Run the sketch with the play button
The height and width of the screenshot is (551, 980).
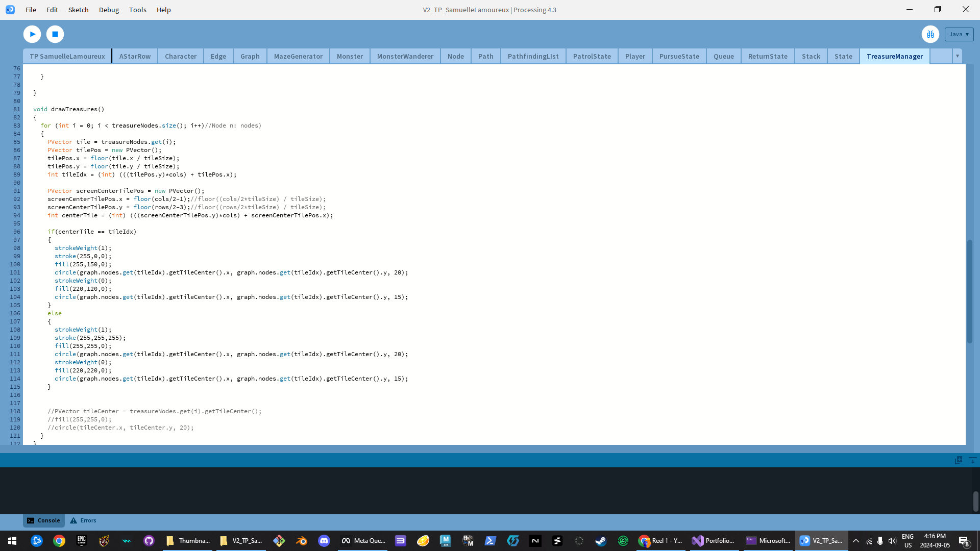click(32, 34)
